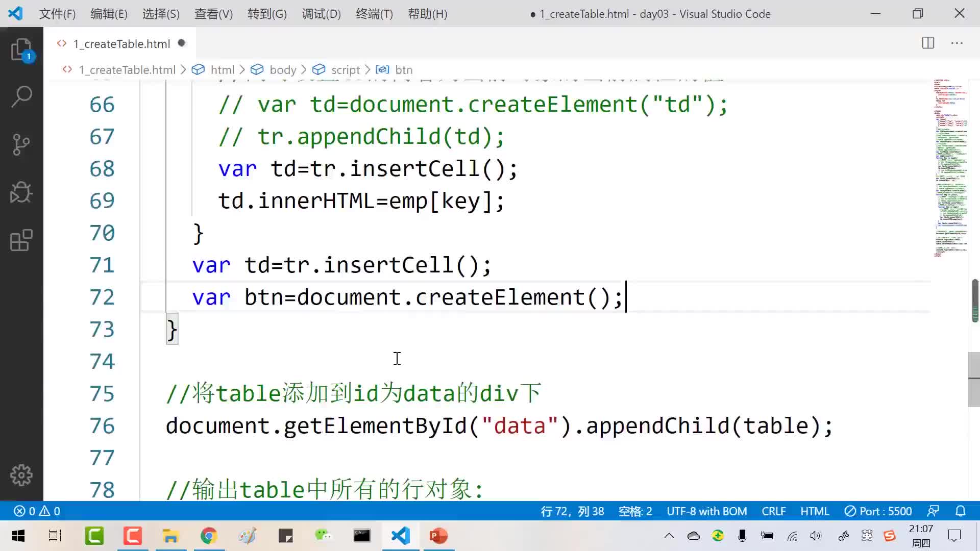Image resolution: width=980 pixels, height=551 pixels.
Task: Open the paint palette app on taskbar
Action: (248, 536)
